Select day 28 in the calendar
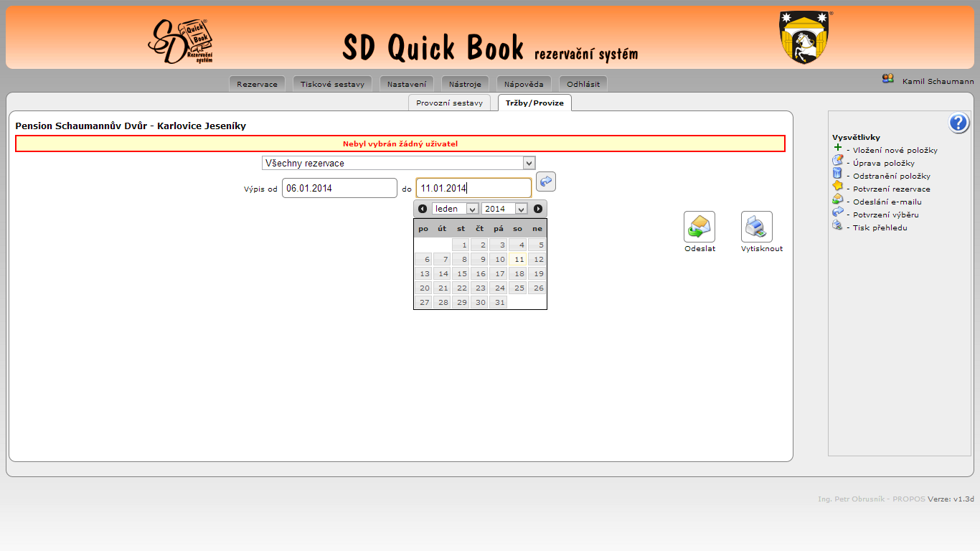 (x=442, y=302)
